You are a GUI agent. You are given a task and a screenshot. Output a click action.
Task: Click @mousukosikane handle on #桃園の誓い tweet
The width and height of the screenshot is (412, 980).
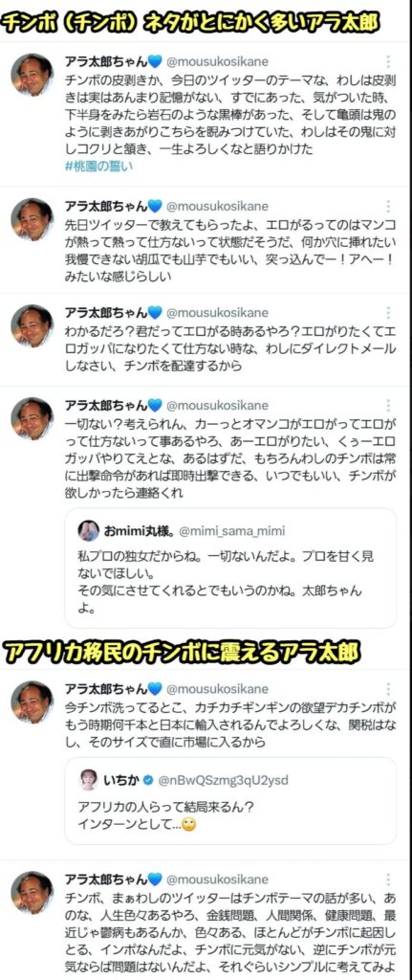[218, 62]
